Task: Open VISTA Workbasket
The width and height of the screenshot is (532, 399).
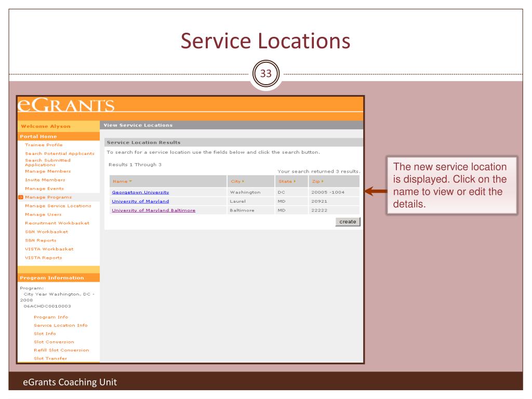Action: (49, 249)
